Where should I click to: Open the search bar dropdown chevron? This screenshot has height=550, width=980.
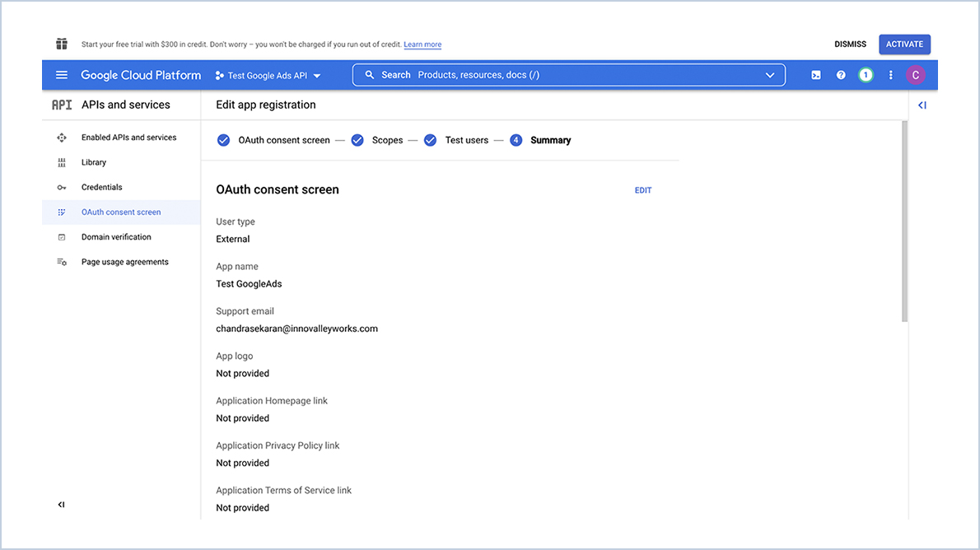(x=769, y=74)
